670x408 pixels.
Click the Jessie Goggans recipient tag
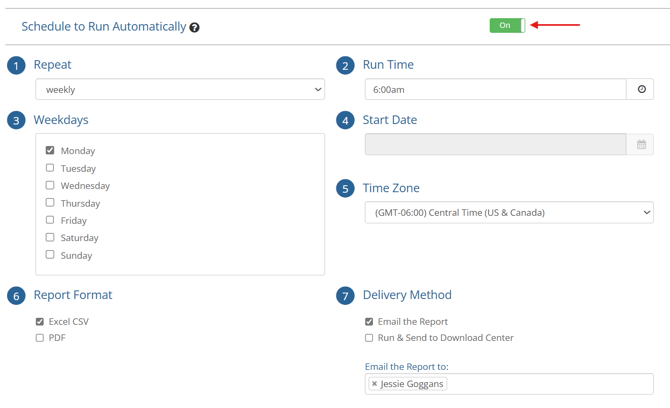[x=408, y=384]
